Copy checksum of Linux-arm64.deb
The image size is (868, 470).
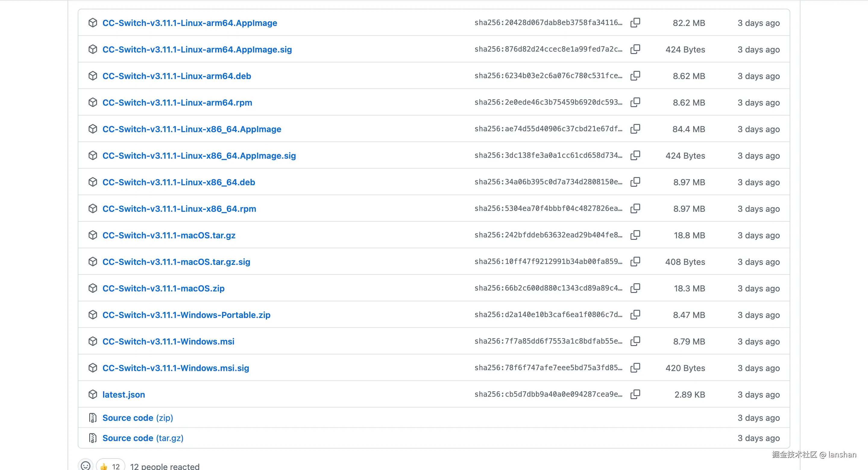point(635,76)
